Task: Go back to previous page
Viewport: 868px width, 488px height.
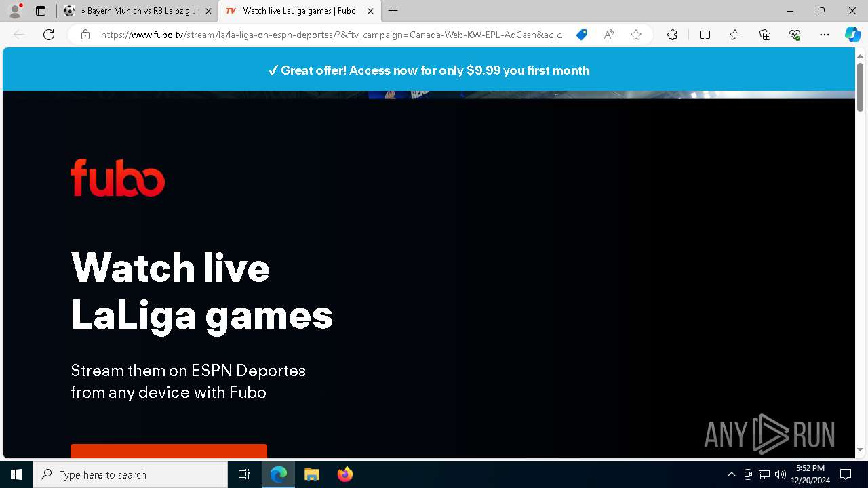Action: pyautogui.click(x=19, y=35)
